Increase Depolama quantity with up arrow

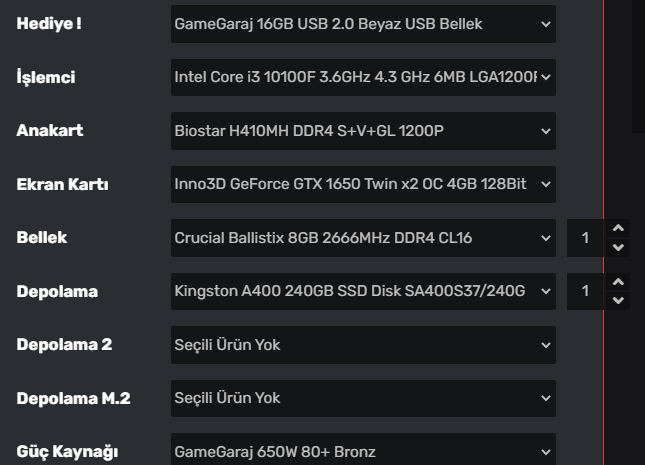coord(618,283)
